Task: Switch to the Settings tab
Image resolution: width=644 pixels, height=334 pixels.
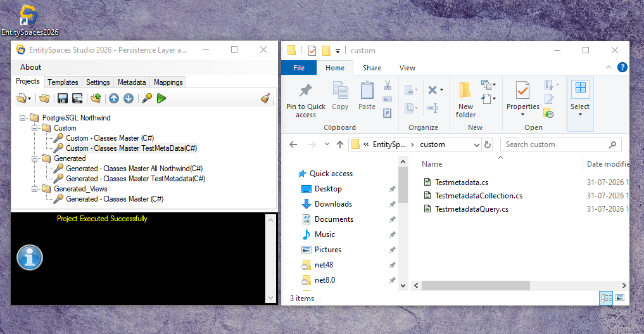Action: click(98, 82)
